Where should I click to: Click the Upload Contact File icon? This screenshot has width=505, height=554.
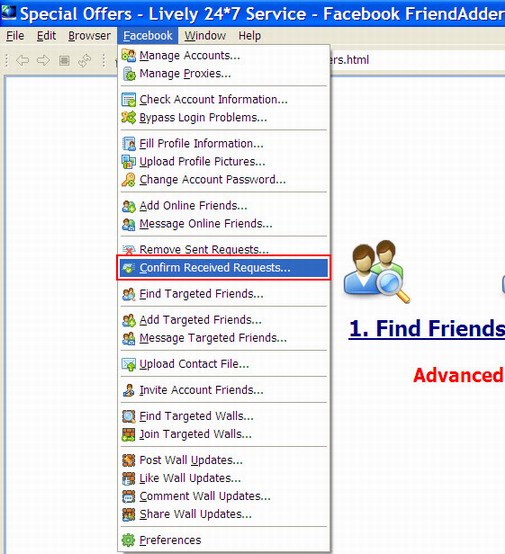(129, 364)
